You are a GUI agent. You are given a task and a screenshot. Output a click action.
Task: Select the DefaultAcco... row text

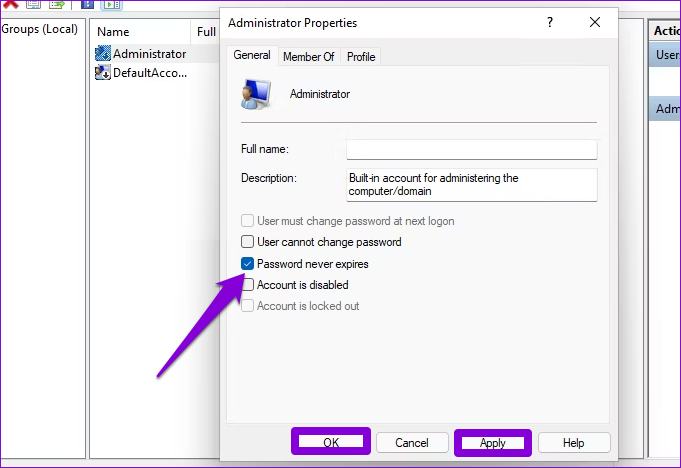[150, 73]
